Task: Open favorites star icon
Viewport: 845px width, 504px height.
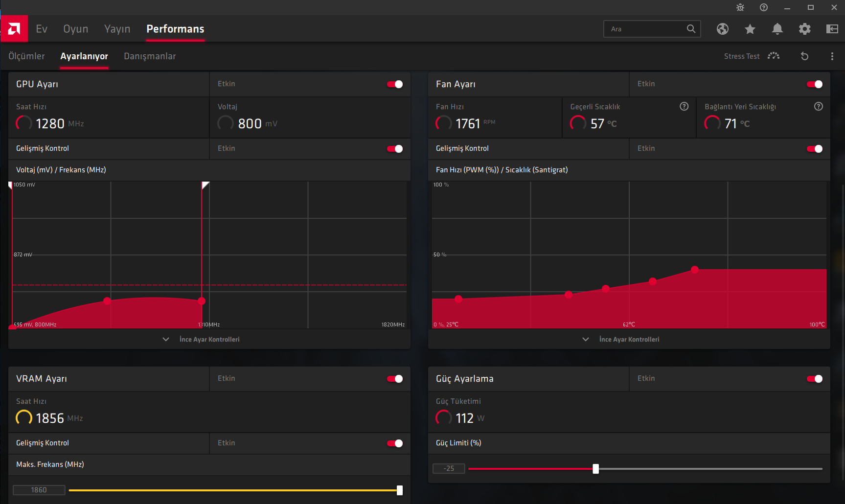Action: 750,29
